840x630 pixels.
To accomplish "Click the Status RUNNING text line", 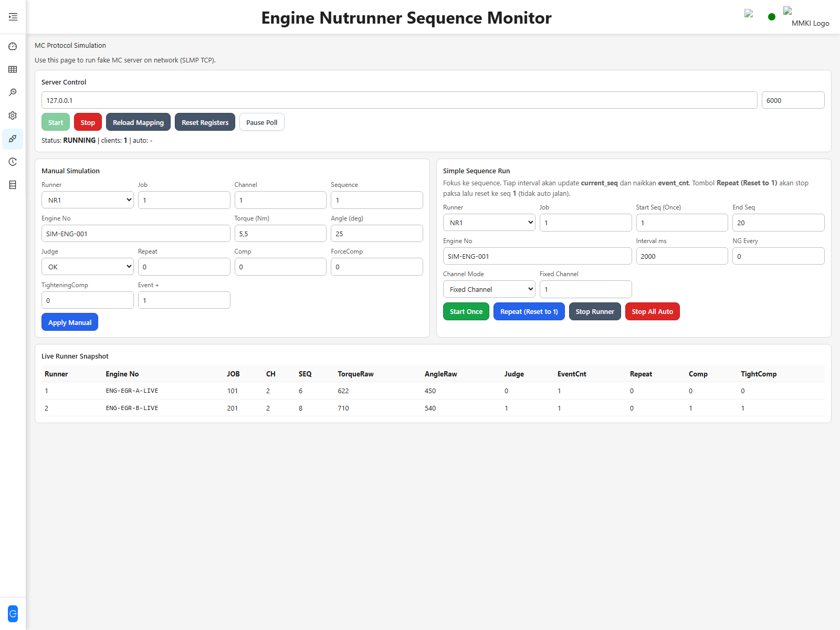I will click(x=97, y=140).
